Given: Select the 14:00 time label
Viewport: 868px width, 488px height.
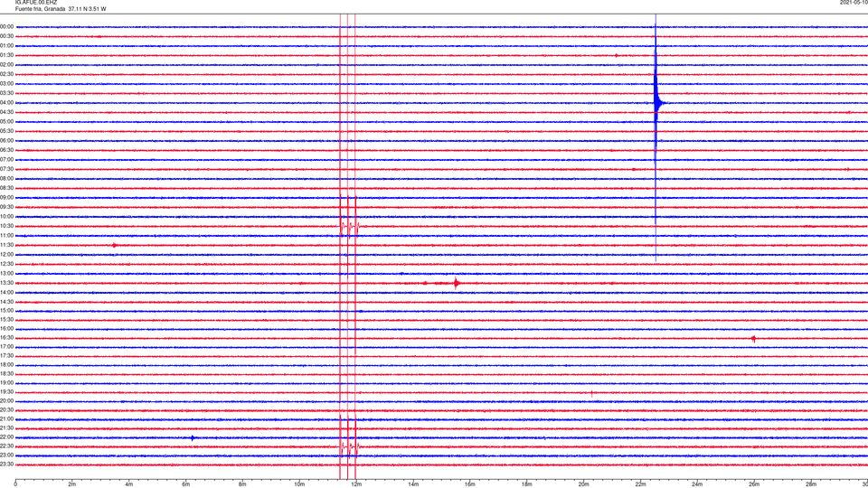Looking at the screenshot, I should point(7,292).
